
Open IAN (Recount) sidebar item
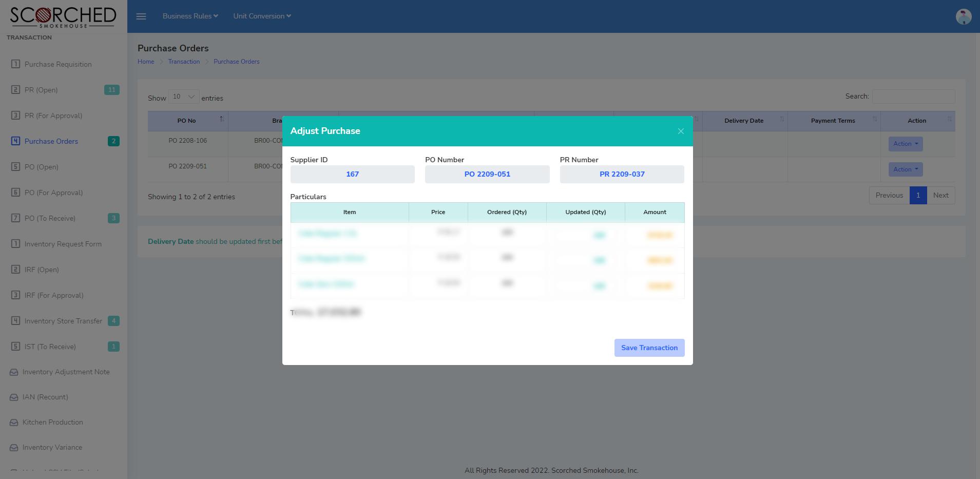[45, 397]
